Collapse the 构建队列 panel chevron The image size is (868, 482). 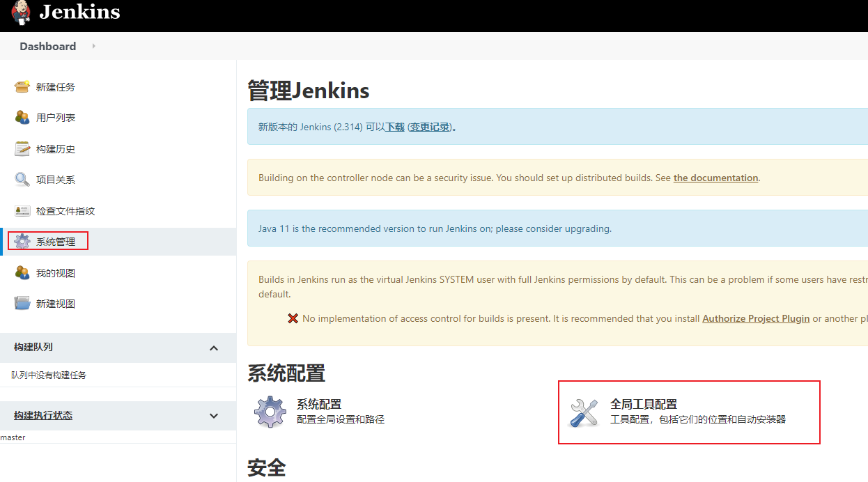pyautogui.click(x=214, y=348)
